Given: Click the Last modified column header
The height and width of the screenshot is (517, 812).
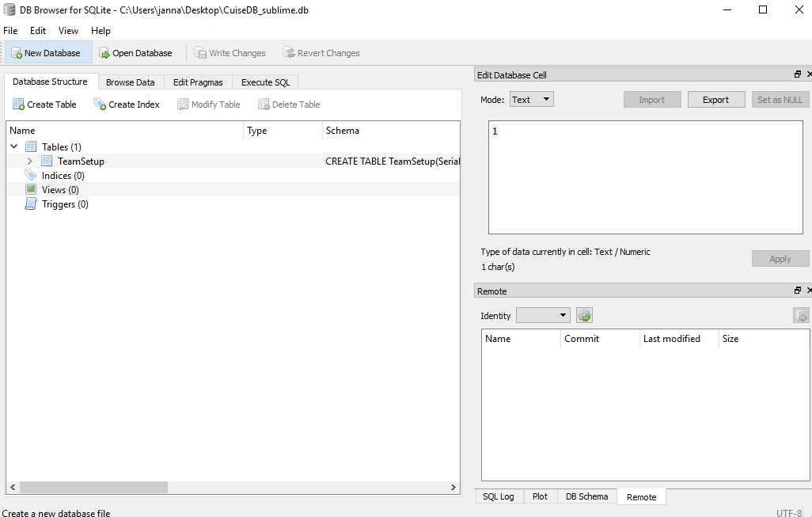Looking at the screenshot, I should 679,339.
